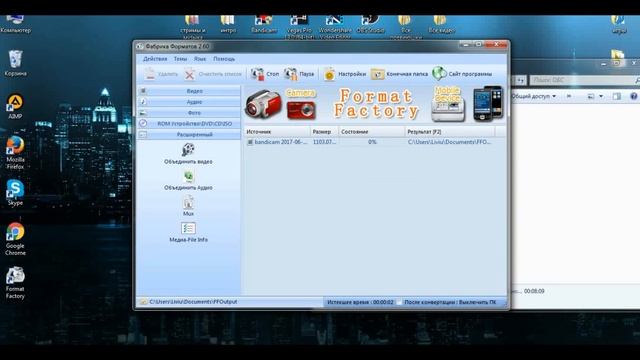
Task: Open the Темы menu
Action: click(x=180, y=59)
